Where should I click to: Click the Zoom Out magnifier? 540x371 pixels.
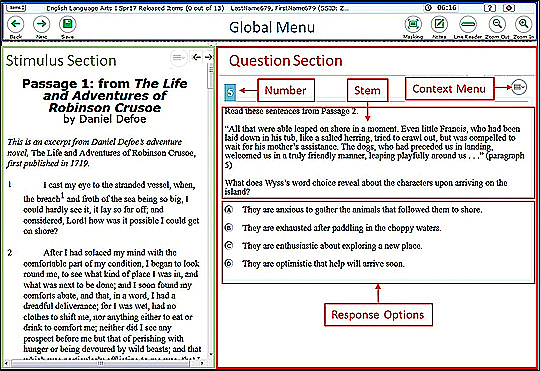pyautogui.click(x=497, y=24)
